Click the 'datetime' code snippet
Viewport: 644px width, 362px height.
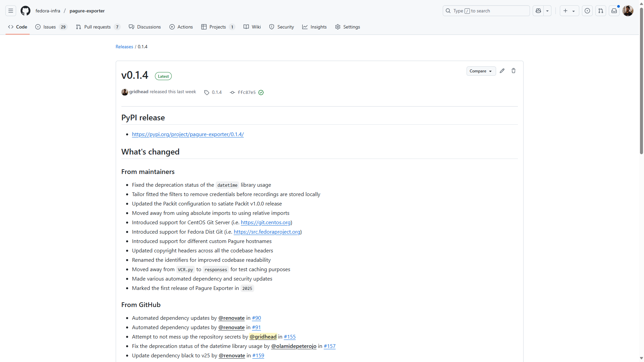coord(227,185)
